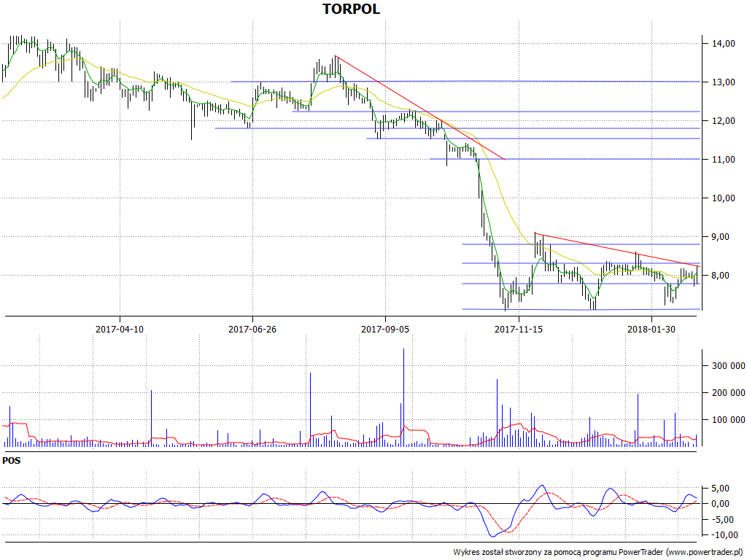Click the tallest volume bar near 2017-09

[403, 397]
